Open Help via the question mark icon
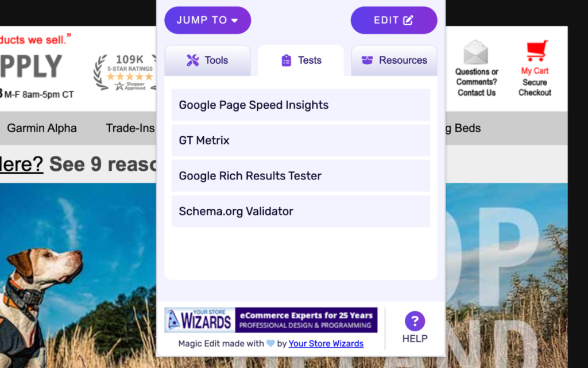The width and height of the screenshot is (588, 368). click(415, 322)
